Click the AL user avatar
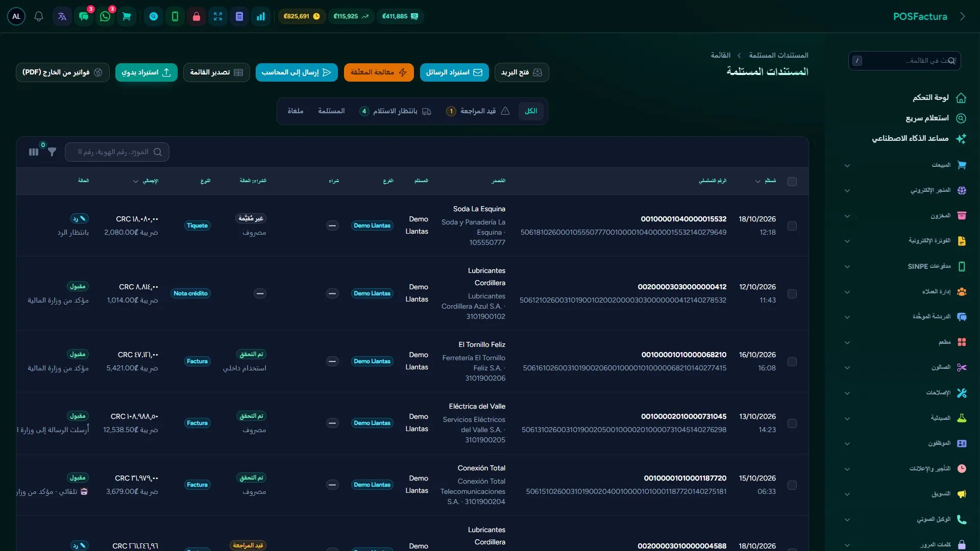Screen dimensions: 980x551 [16, 16]
